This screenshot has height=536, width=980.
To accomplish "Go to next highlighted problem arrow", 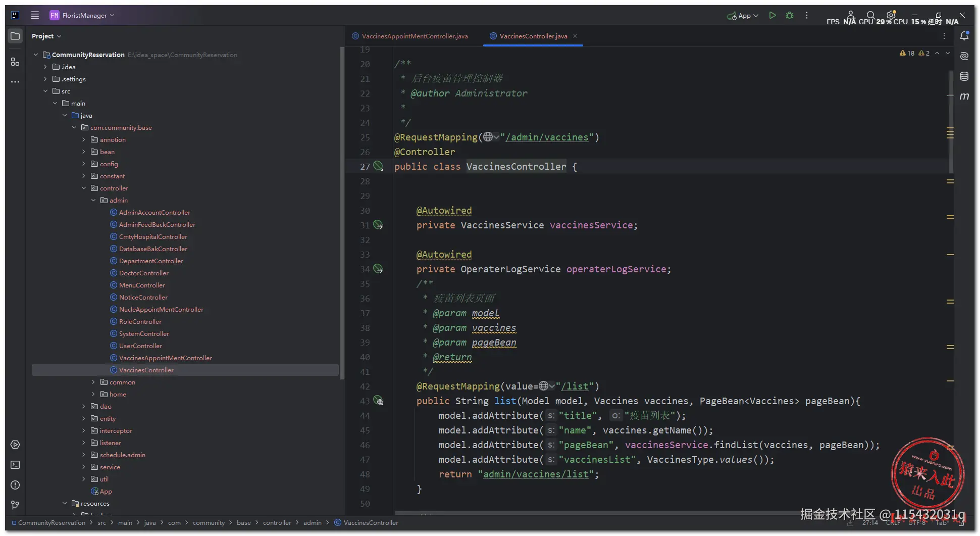I will point(948,53).
